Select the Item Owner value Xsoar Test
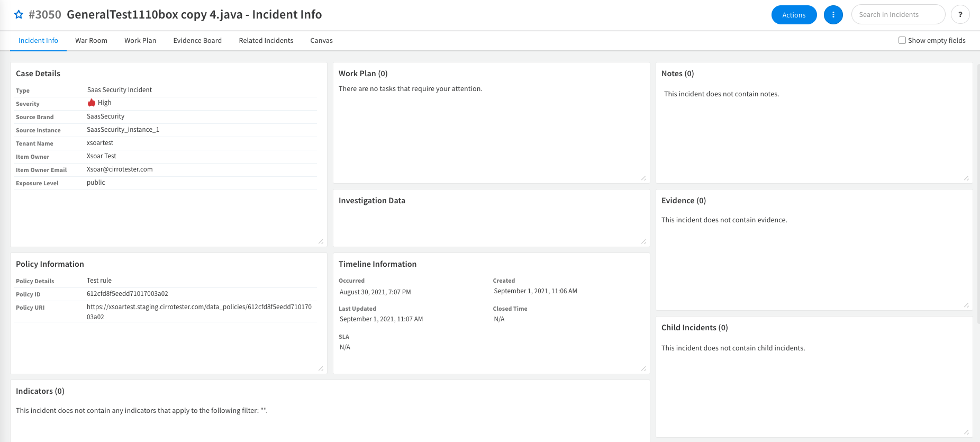Image resolution: width=980 pixels, height=442 pixels. [x=102, y=156]
